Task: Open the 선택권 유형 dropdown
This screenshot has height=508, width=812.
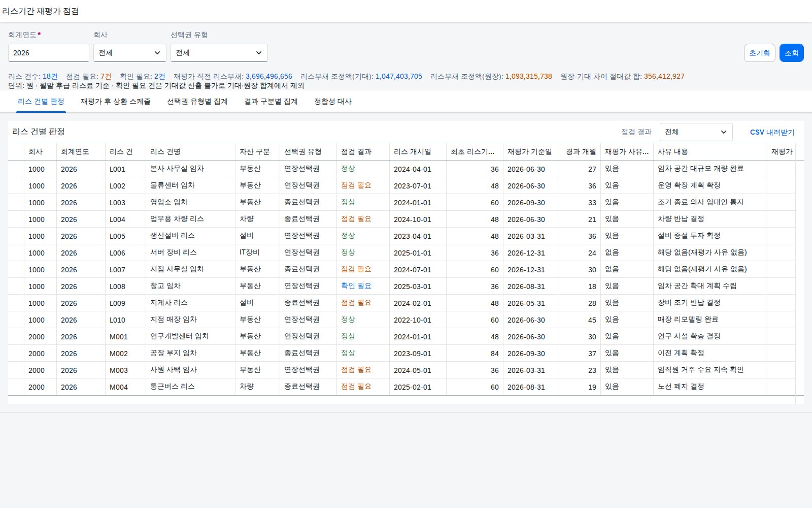Action: click(x=219, y=53)
